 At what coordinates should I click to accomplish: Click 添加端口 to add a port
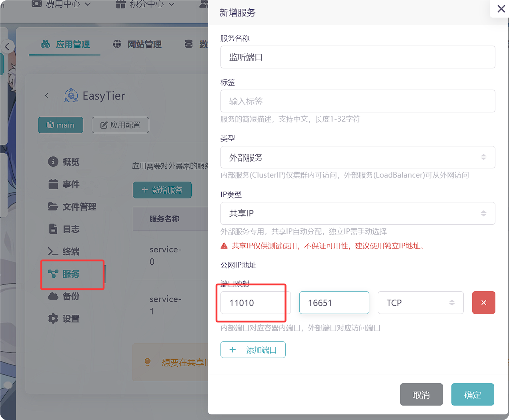click(x=253, y=350)
